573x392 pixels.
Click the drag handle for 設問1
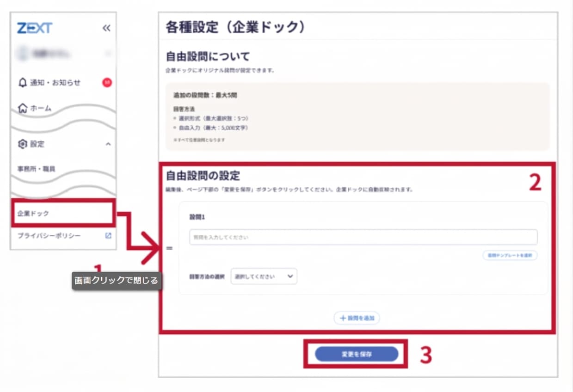pos(169,249)
